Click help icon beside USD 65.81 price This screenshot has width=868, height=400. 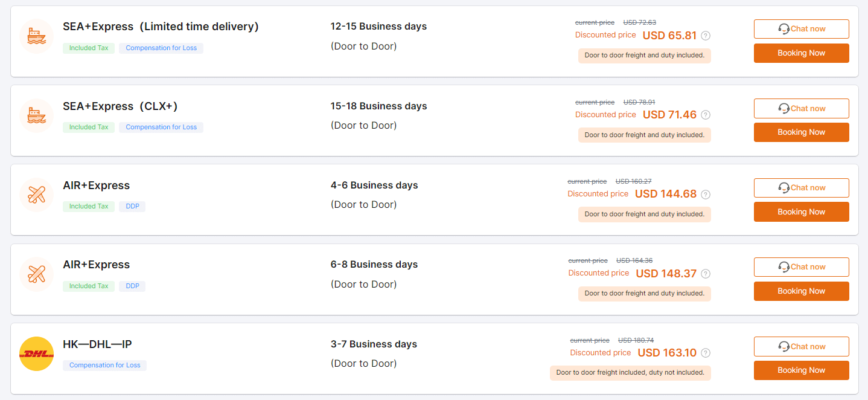click(706, 36)
